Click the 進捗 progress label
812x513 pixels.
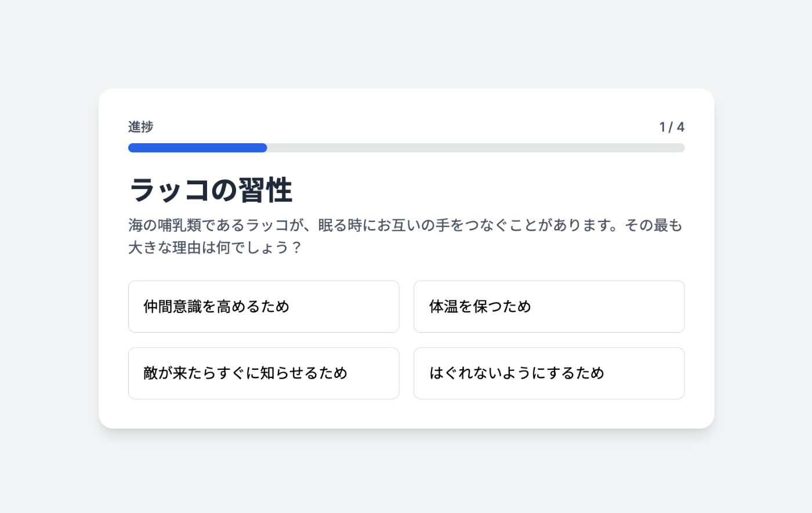point(141,127)
